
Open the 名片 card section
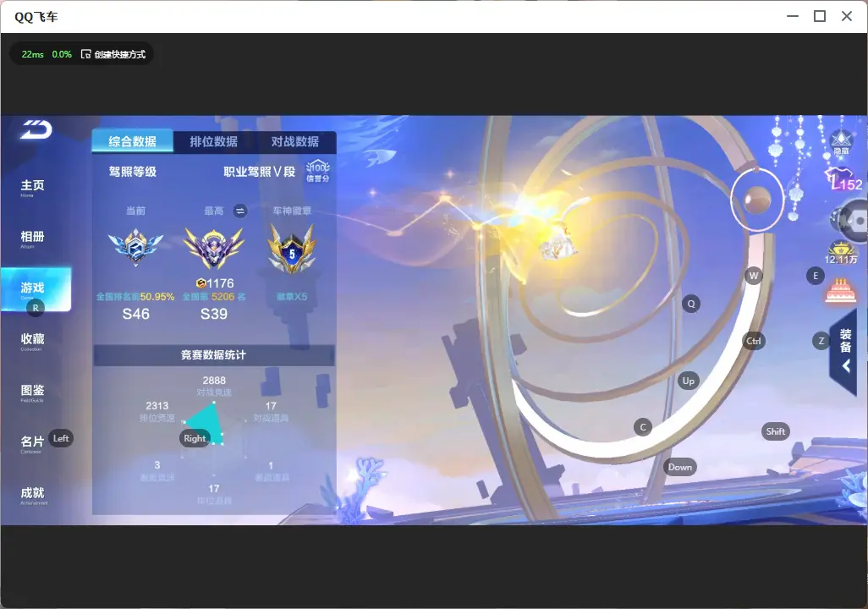[32, 443]
